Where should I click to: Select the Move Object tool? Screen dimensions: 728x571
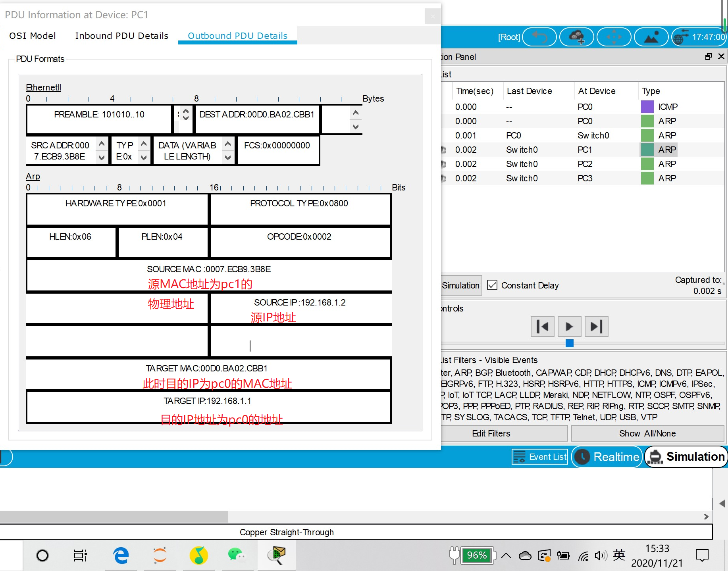coord(614,37)
